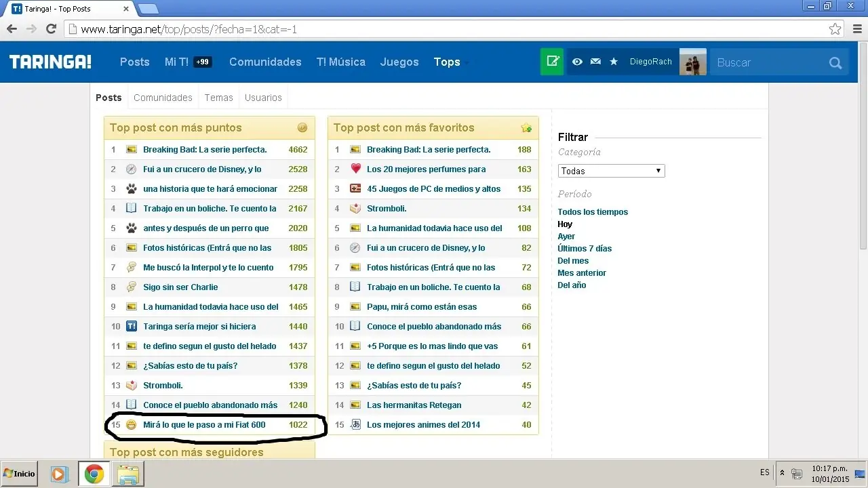Click the +99 notifications badge
Screen dimensions: 868x488
coord(203,62)
